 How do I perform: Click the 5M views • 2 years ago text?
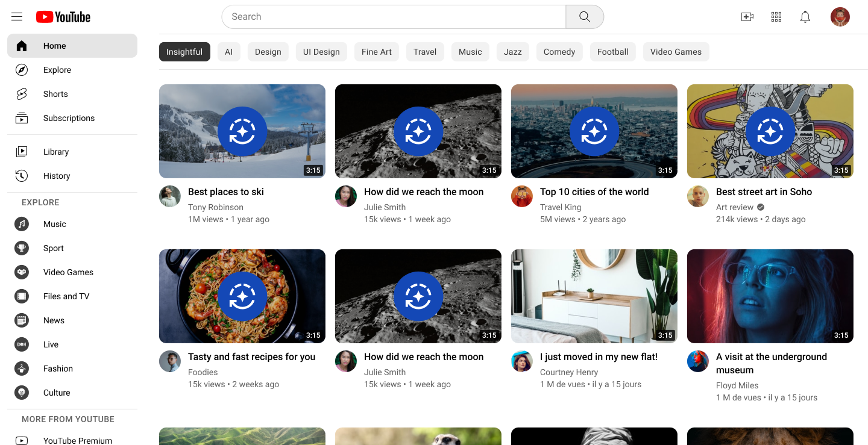[x=583, y=219]
